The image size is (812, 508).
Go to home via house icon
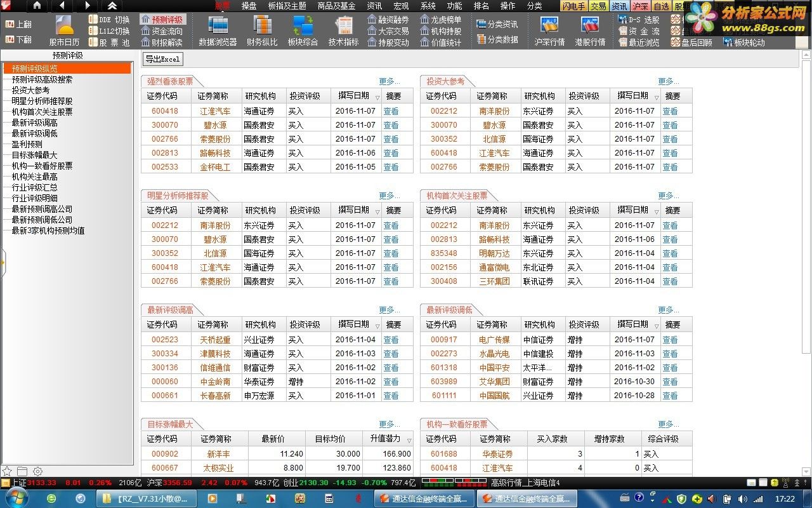[37, 6]
